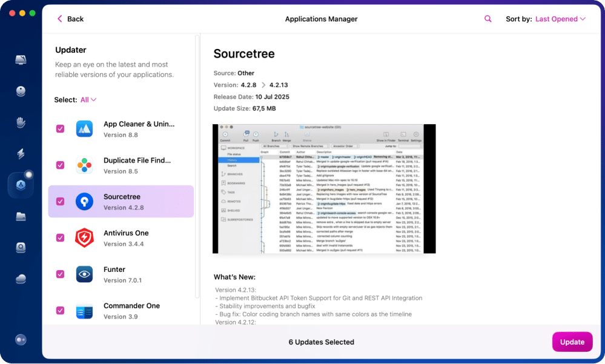The image size is (605, 364).
Task: Select the Antivirus One list item
Action: (125, 238)
